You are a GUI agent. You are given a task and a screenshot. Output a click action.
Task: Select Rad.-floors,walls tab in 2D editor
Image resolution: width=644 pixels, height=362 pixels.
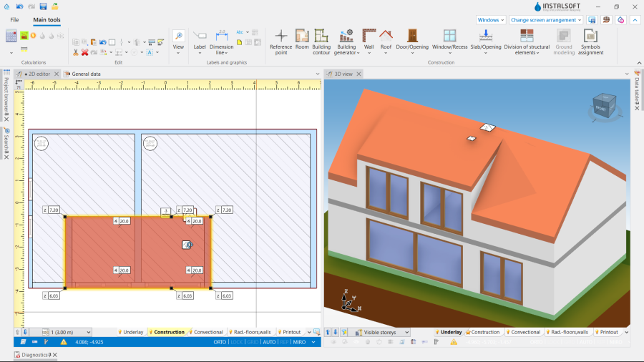(x=252, y=332)
